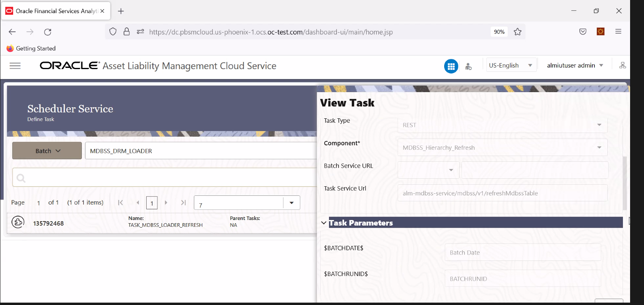644x305 pixels.
Task: Open tracking protection shield icon
Action: 113,32
